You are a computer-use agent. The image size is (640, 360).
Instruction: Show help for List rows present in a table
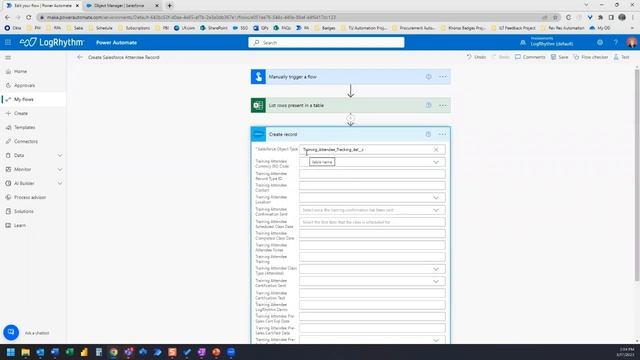(428, 105)
